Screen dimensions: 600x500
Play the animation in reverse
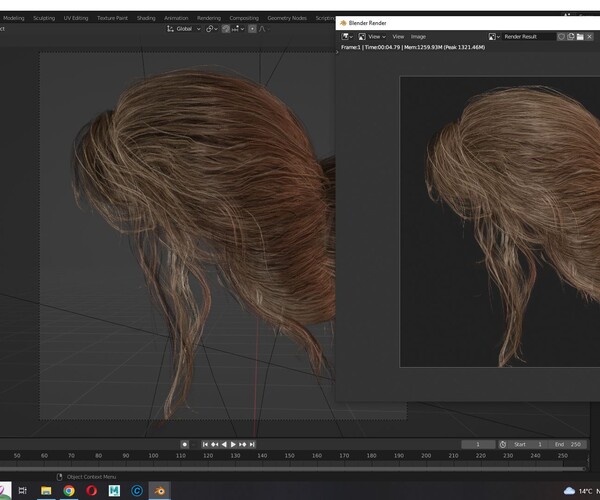pos(224,445)
